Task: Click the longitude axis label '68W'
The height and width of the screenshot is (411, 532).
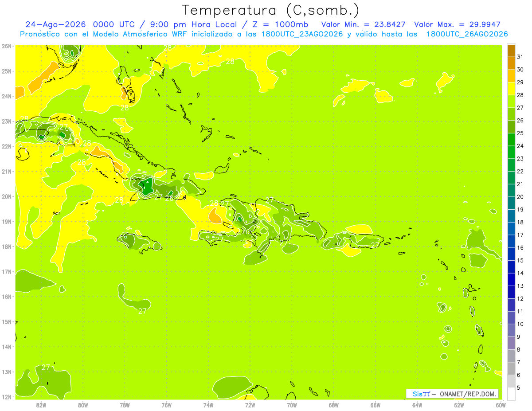Action: (333, 405)
